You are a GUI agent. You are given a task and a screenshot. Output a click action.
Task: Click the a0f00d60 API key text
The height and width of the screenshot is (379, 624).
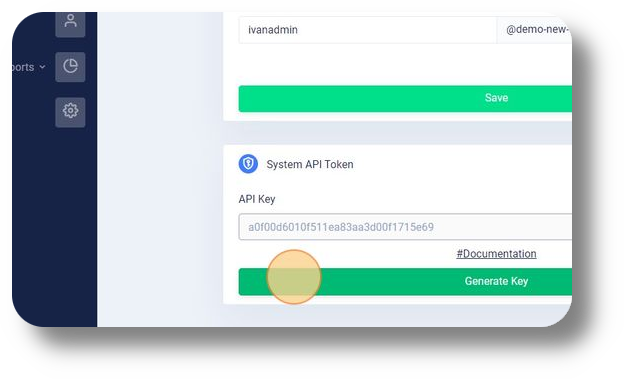tap(341, 227)
